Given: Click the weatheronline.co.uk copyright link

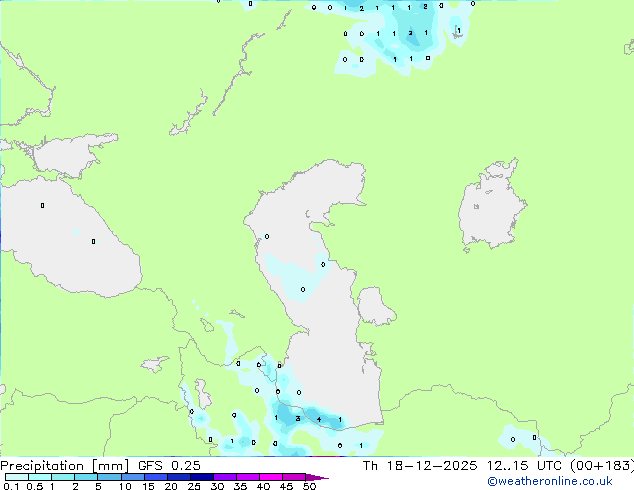Looking at the screenshot, I should click(x=550, y=481).
